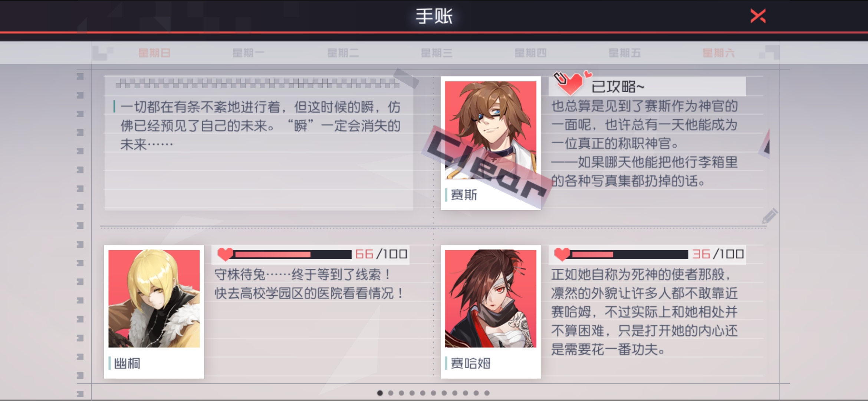
Task: Tap the pixel corner icon right of 星期六
Action: [x=770, y=52]
